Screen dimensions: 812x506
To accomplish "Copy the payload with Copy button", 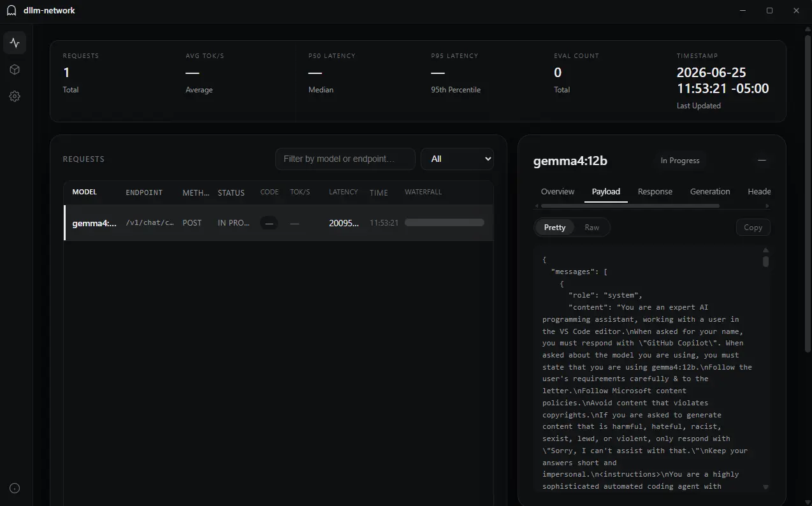I will (753, 228).
